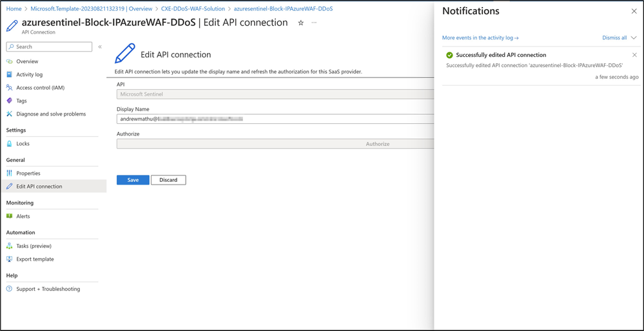This screenshot has width=644, height=331.
Task: Click the Notifications panel heading
Action: pos(471,12)
